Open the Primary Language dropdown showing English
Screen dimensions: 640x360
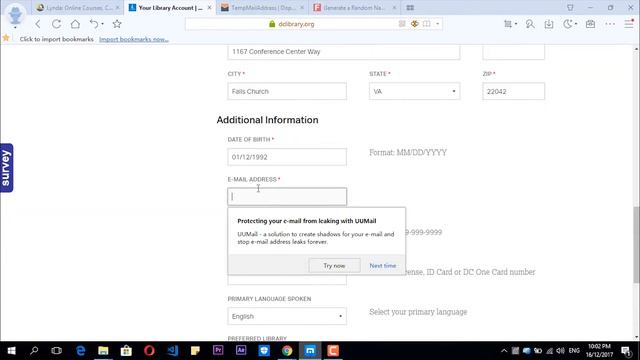pyautogui.click(x=287, y=316)
